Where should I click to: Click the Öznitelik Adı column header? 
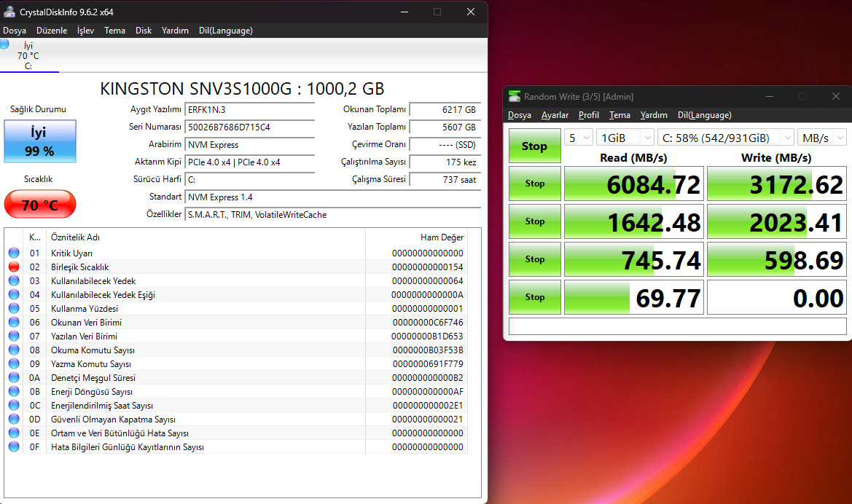tap(206, 237)
